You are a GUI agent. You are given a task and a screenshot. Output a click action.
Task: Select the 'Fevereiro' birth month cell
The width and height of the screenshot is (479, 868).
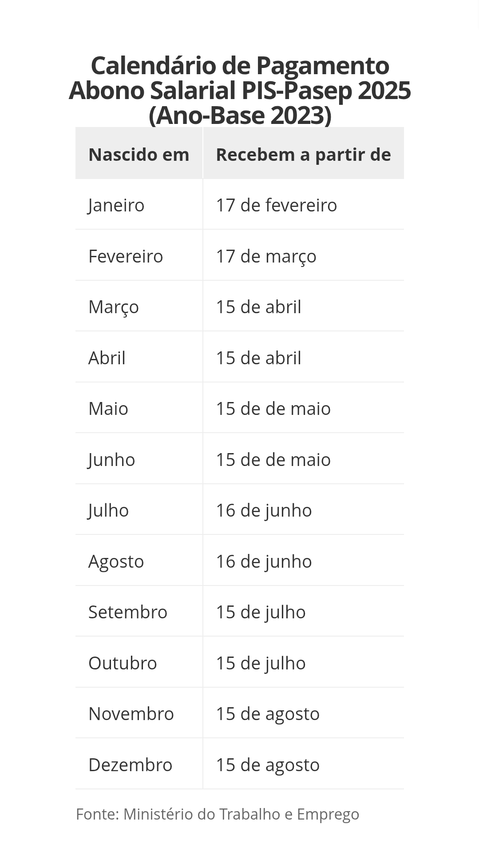[x=126, y=256]
